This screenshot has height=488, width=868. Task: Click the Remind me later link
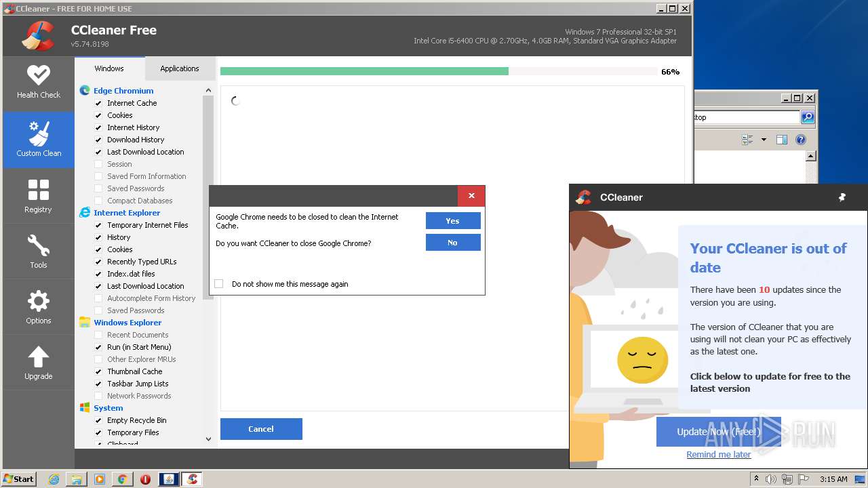719,455
